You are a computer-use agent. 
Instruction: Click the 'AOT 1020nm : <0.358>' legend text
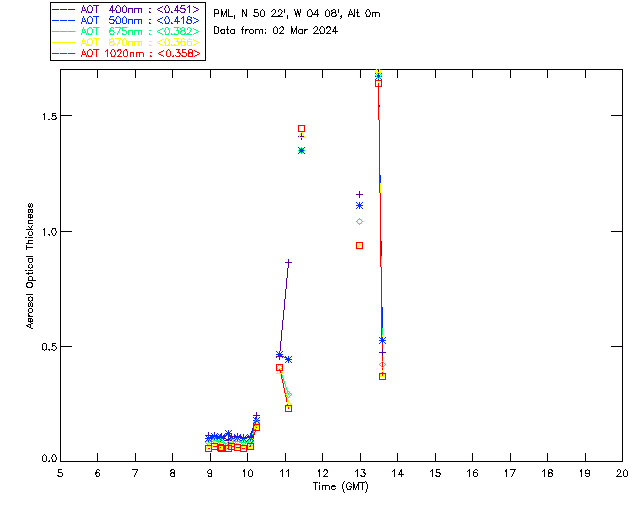click(140, 53)
